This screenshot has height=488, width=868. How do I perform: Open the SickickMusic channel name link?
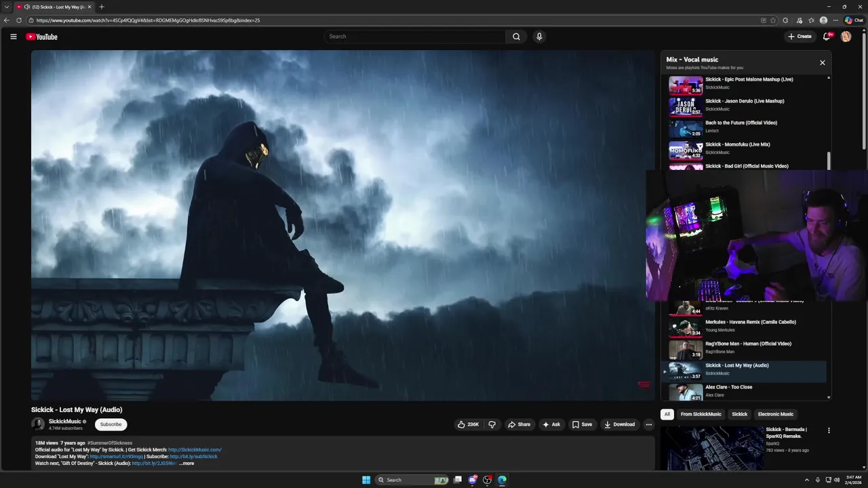click(64, 422)
